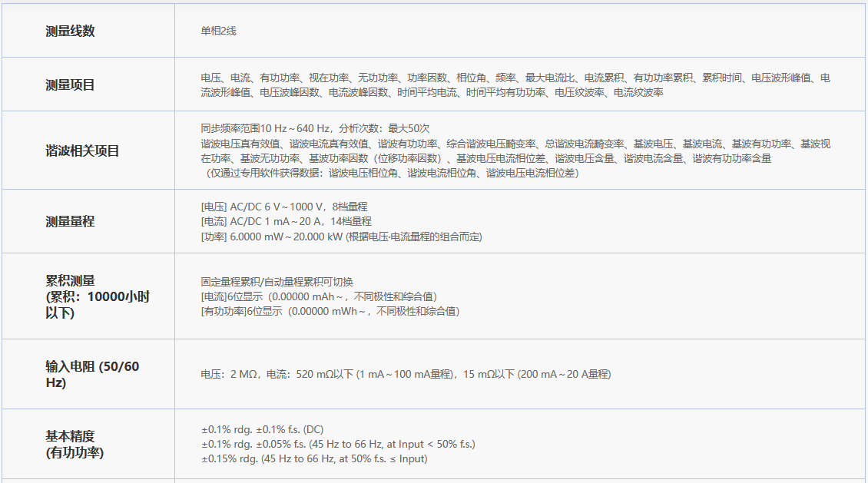The height and width of the screenshot is (483, 868).
Task: Click the 基本精度 (有功功率) row header
Action: point(75,445)
